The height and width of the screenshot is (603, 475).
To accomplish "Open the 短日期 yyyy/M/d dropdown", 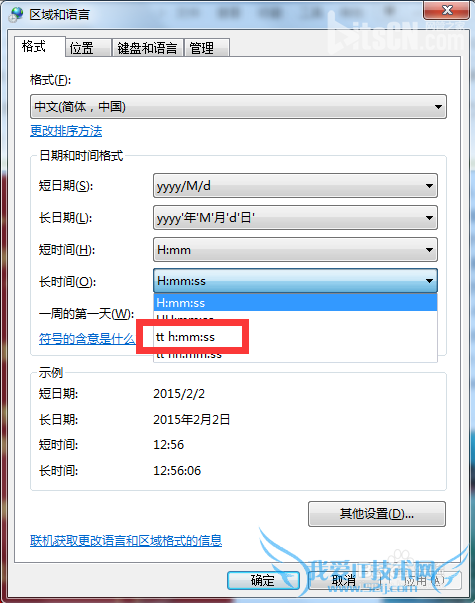I will [295, 186].
